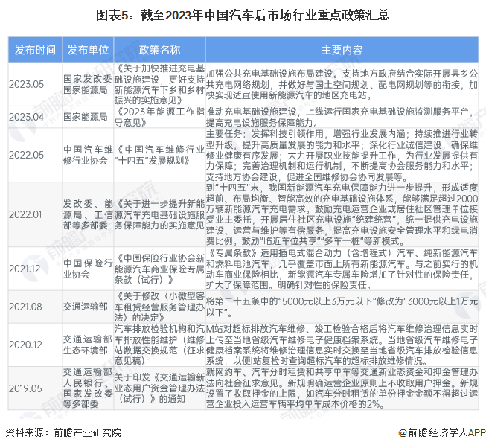Click the 交通运输部 人民银行、国家发改委等多部委 cell

88,388
